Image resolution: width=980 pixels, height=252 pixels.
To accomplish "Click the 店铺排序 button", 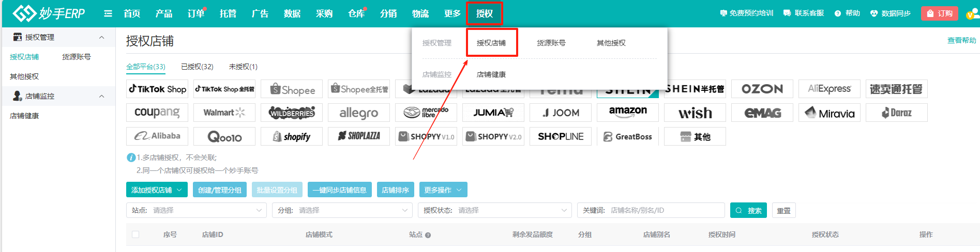I will (396, 190).
